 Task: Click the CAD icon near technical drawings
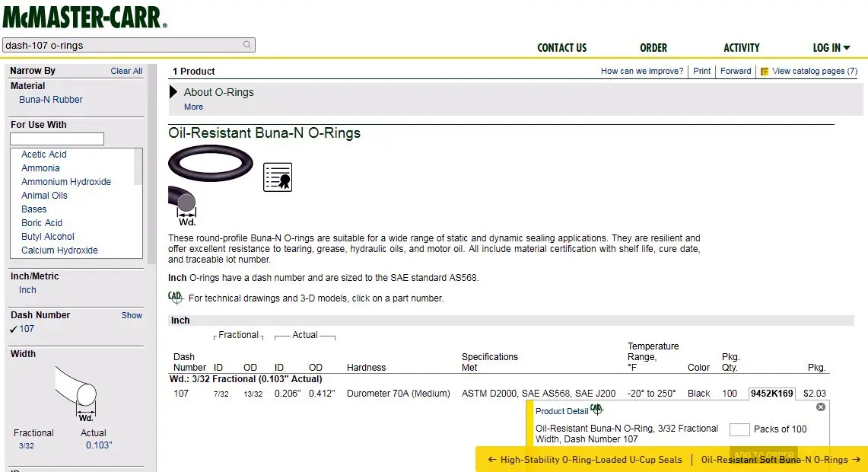click(x=176, y=298)
